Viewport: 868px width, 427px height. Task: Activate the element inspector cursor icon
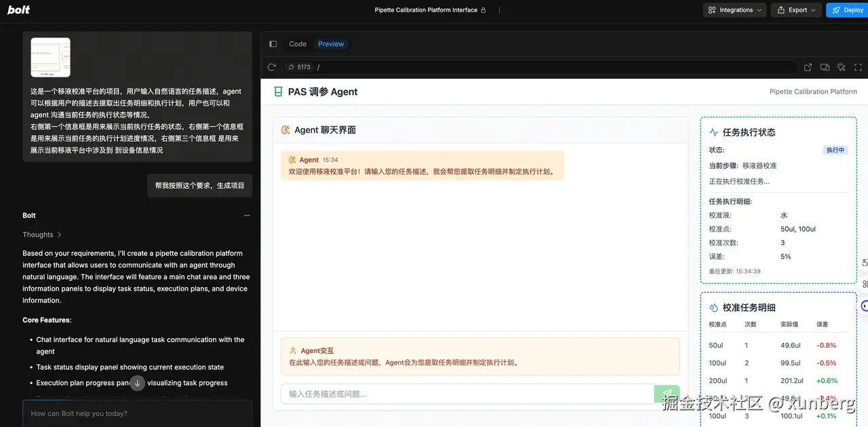[x=841, y=67]
